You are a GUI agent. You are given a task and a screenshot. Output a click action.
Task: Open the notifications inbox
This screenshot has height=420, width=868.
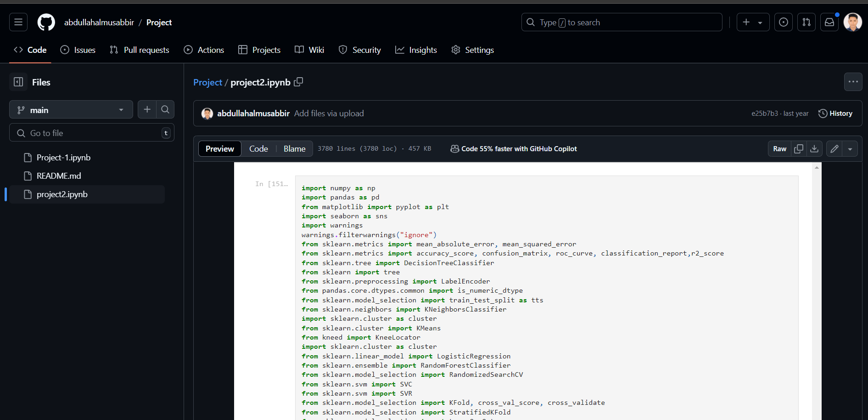pos(829,22)
